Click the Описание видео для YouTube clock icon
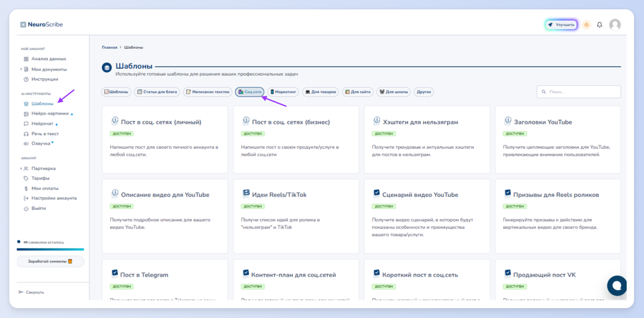Image resolution: width=644 pixels, height=318 pixels. pyautogui.click(x=115, y=193)
